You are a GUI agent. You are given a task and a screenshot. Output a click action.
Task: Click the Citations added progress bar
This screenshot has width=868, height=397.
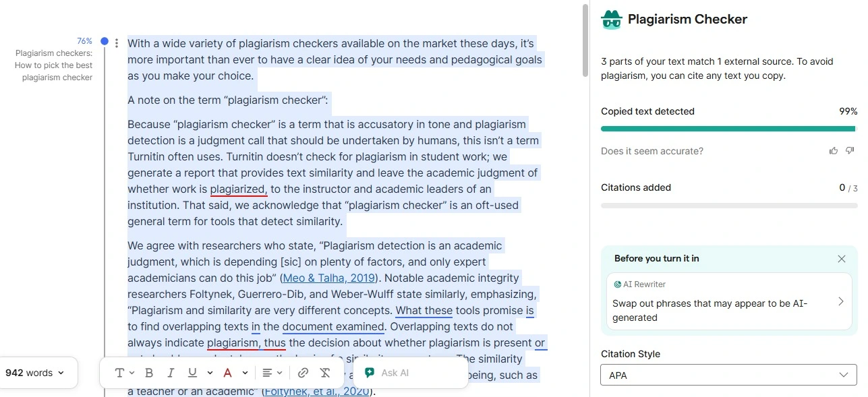point(729,205)
